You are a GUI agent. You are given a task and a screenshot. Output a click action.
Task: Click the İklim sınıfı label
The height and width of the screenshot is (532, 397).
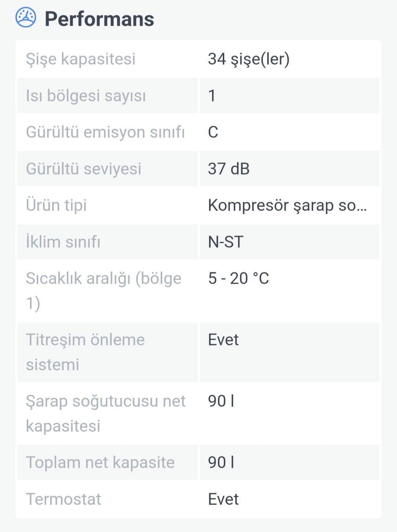coord(63,242)
